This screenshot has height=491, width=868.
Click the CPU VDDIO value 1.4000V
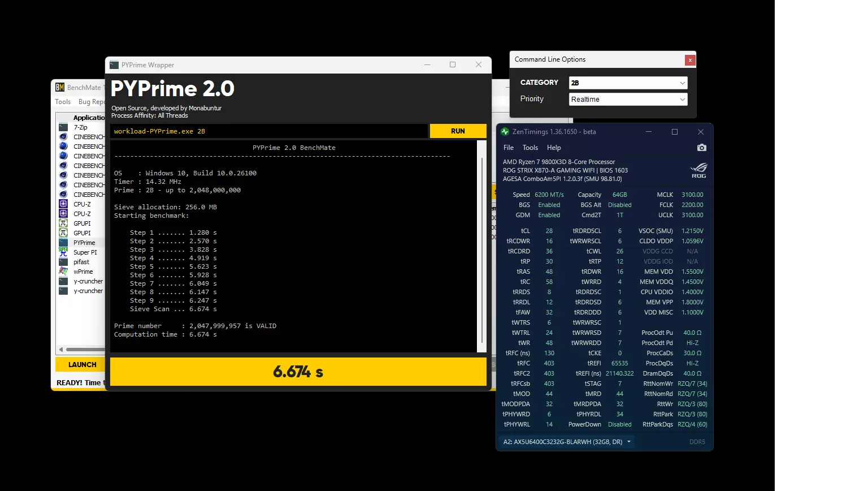click(692, 292)
